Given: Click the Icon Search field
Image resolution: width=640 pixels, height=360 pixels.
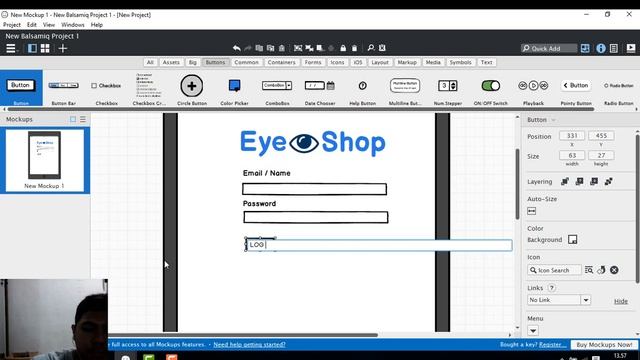Looking at the screenshot, I should coord(554,270).
